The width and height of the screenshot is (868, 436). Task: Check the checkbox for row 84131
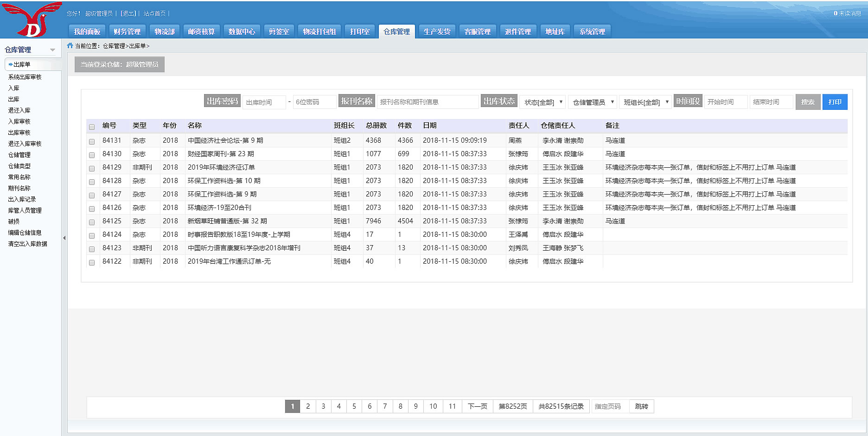click(92, 141)
